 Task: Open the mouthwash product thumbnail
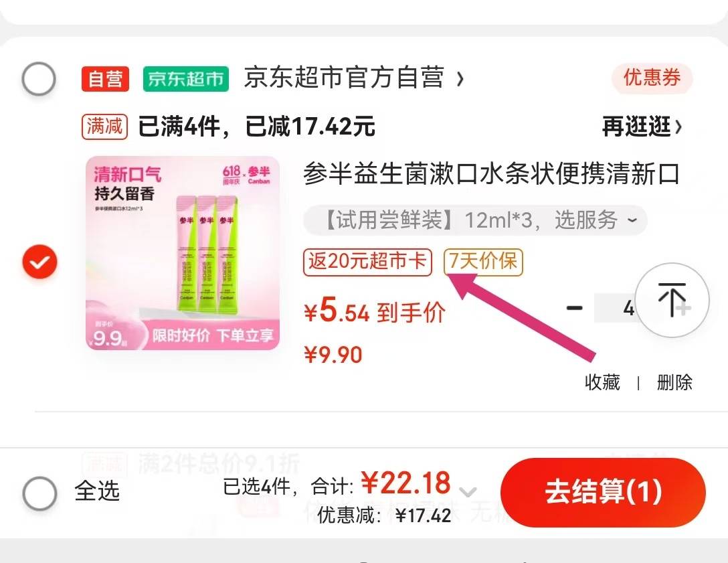point(183,253)
